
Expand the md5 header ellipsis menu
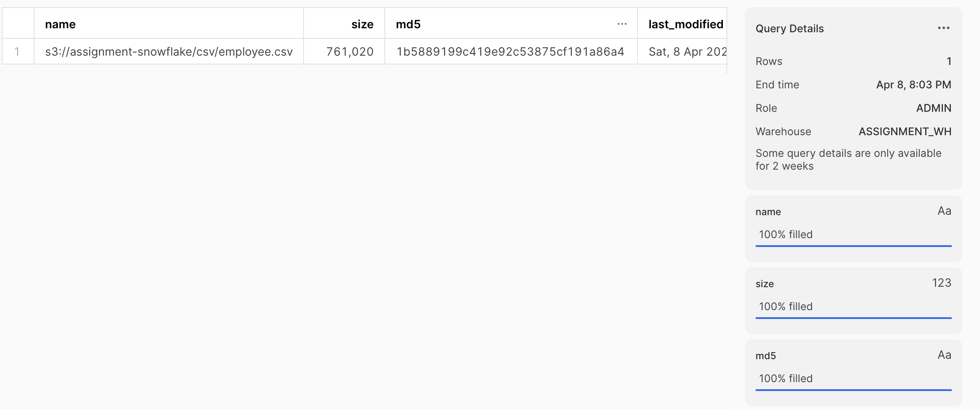(x=622, y=24)
